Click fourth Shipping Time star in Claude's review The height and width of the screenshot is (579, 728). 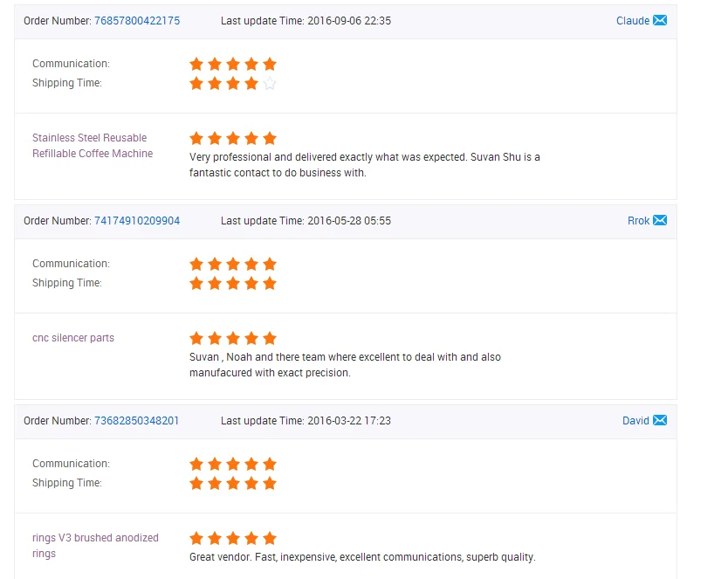coord(251,84)
